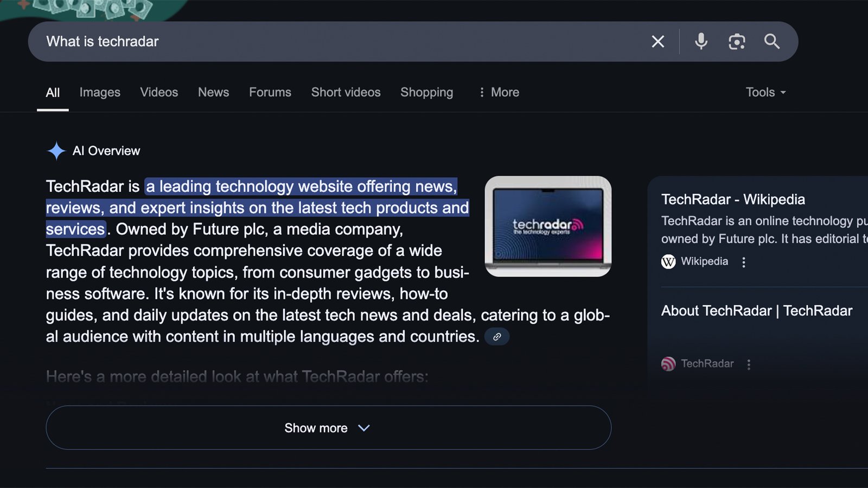Viewport: 868px width, 488px height.
Task: Click the magnifying glass search icon
Action: (x=771, y=42)
